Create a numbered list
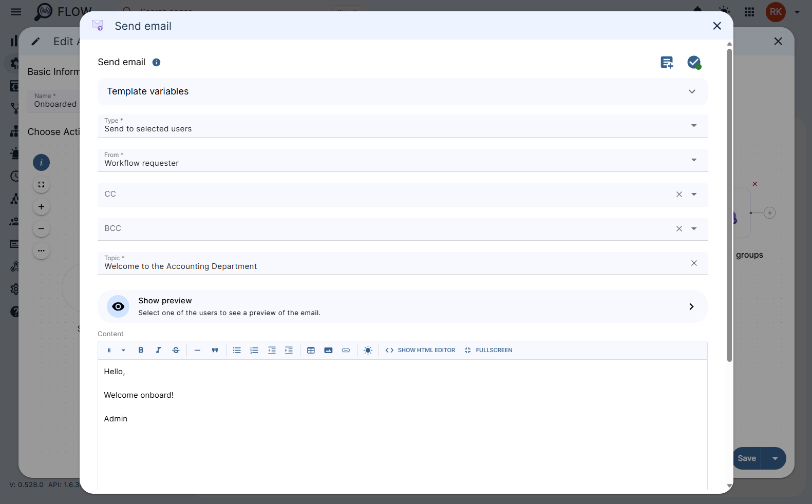The width and height of the screenshot is (812, 504). (x=254, y=351)
